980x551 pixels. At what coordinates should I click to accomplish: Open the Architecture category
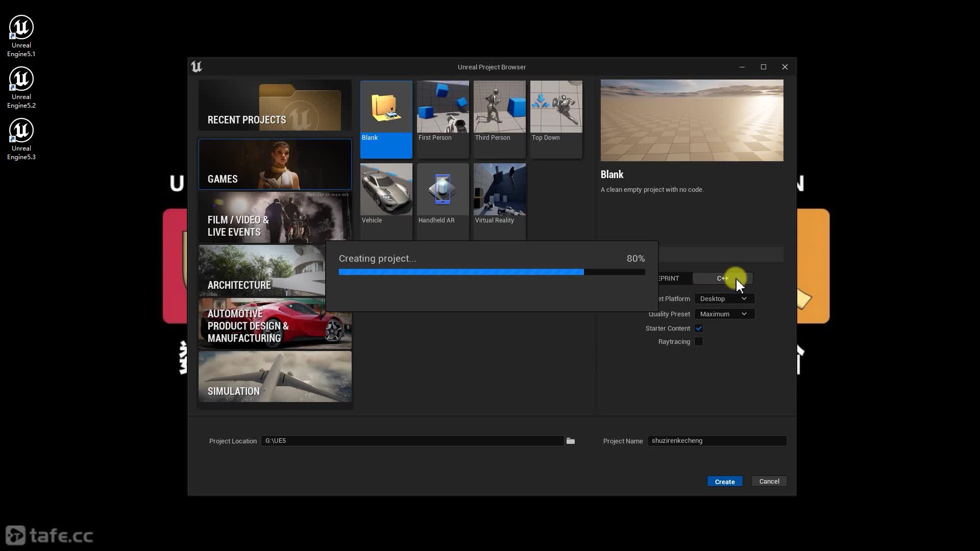[x=262, y=270]
